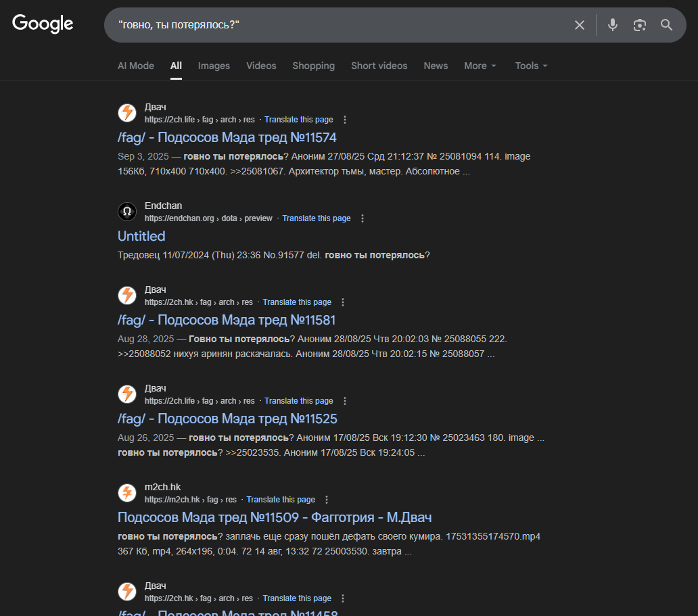This screenshot has height=616, width=698.
Task: Open three-dot menu for тред №11581 result
Action: 343,302
